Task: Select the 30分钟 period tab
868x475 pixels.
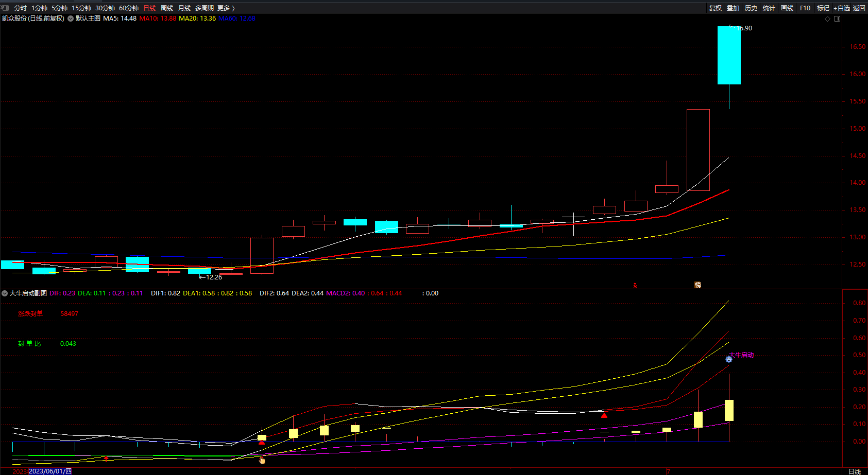Action: 105,8
